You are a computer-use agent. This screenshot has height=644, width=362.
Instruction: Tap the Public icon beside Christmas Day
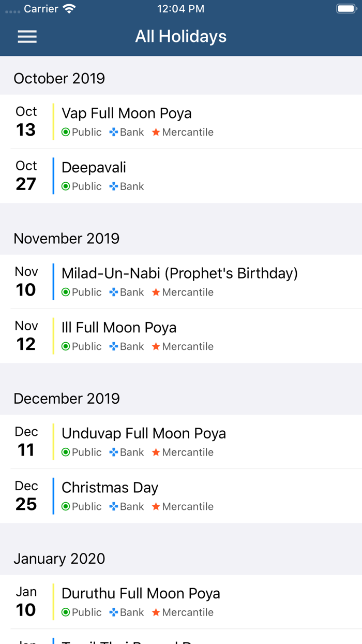66,506
